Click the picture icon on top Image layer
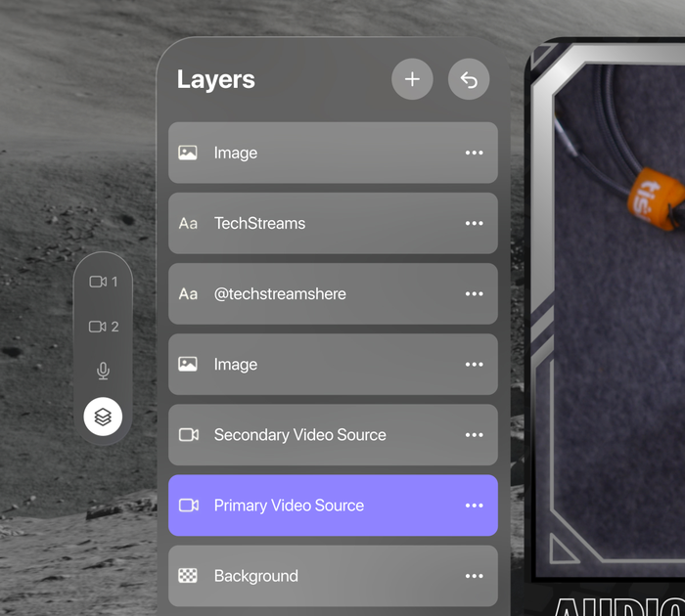The height and width of the screenshot is (616, 685). (188, 153)
